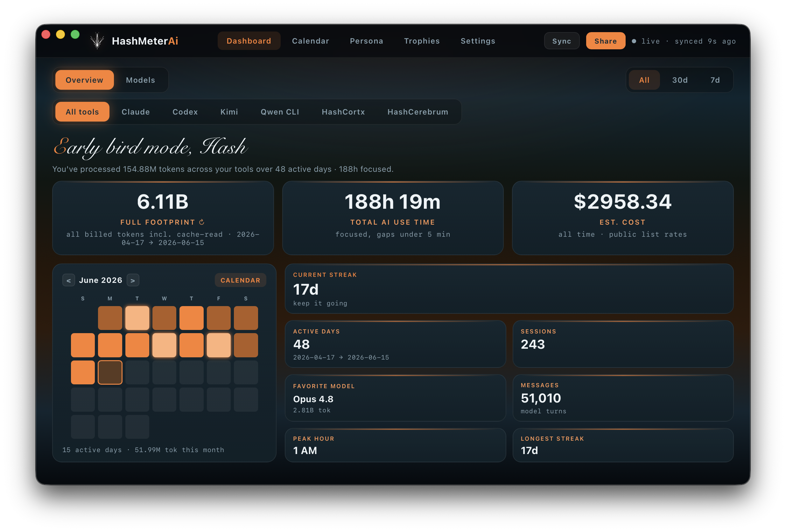The image size is (786, 532).
Task: Select the All time range
Action: tap(644, 80)
